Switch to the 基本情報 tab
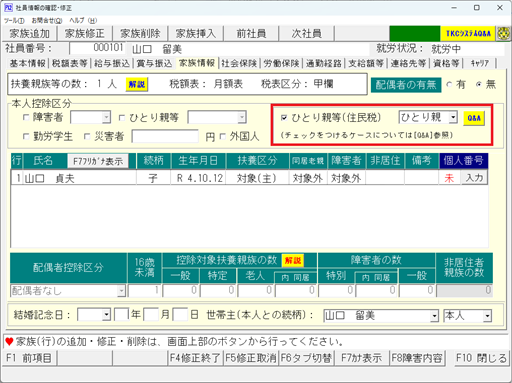 point(27,63)
